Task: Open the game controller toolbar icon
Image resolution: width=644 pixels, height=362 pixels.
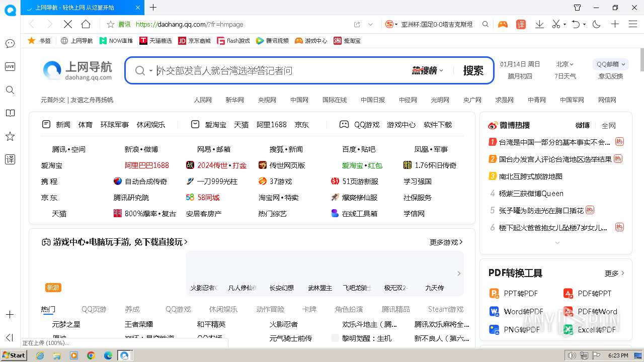Action: point(503,24)
